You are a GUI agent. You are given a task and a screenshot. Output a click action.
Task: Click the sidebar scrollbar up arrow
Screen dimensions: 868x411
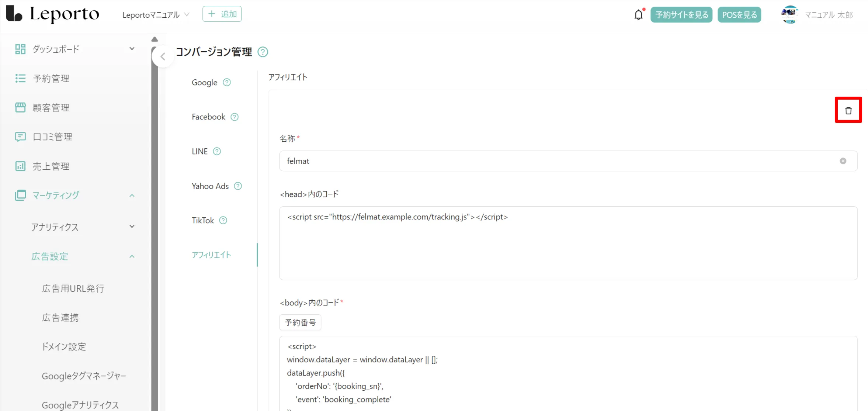click(154, 39)
